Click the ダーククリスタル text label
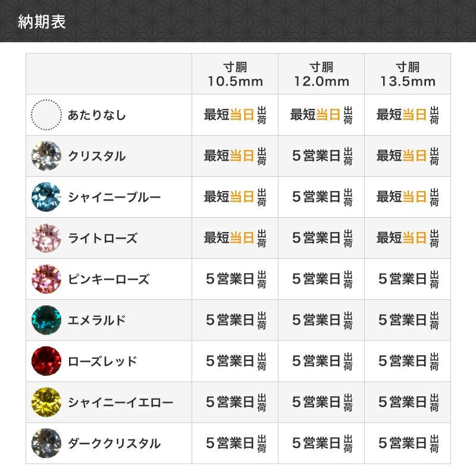Screen dimensions: 476x476 114,444
